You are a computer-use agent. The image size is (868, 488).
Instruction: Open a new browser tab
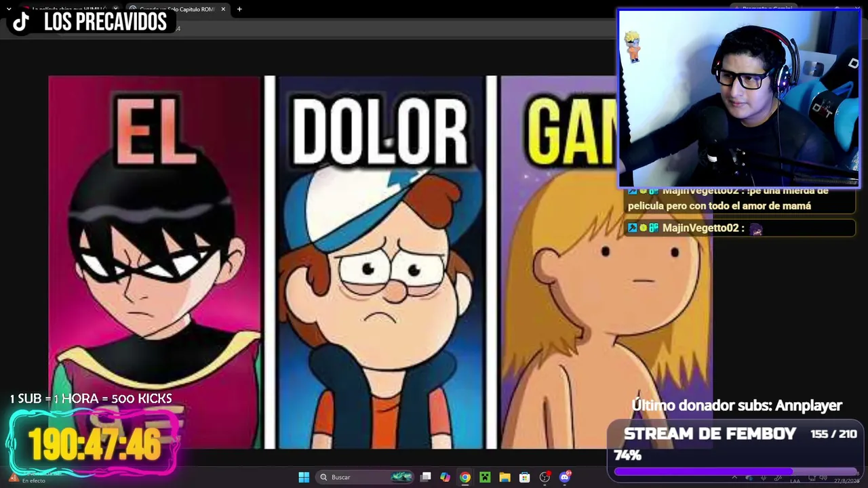(x=239, y=9)
